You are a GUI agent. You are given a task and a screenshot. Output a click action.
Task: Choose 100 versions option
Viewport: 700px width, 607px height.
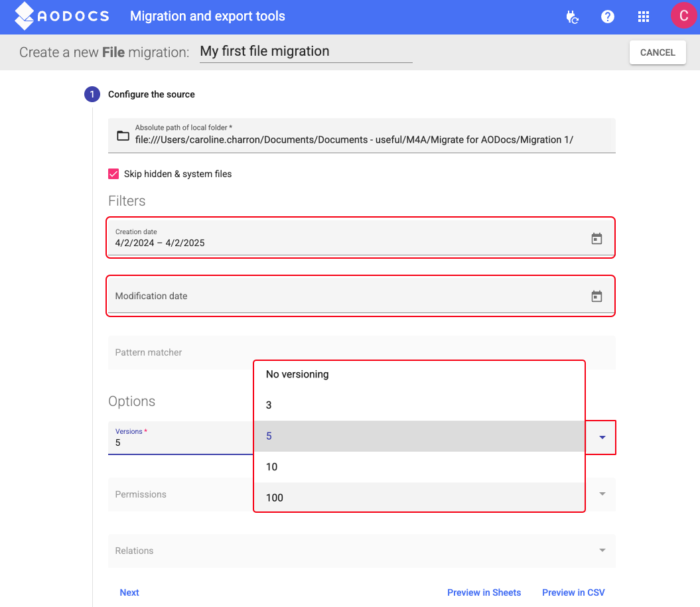[419, 497]
